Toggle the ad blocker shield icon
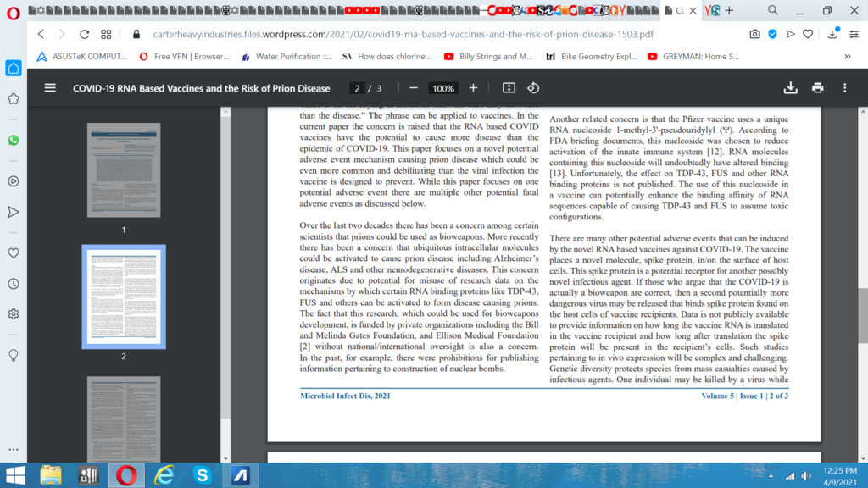Image resolution: width=868 pixels, height=488 pixels. [x=772, y=35]
